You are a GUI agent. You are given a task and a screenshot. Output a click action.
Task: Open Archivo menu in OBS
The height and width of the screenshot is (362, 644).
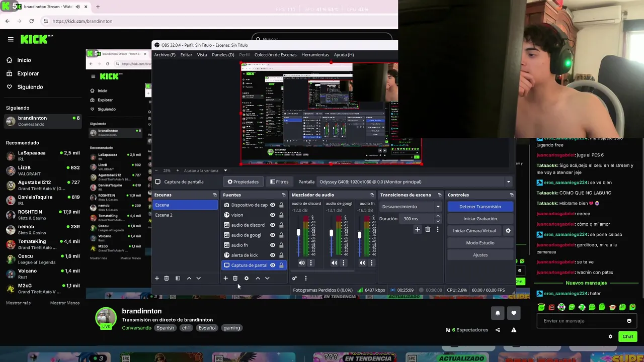click(x=165, y=55)
